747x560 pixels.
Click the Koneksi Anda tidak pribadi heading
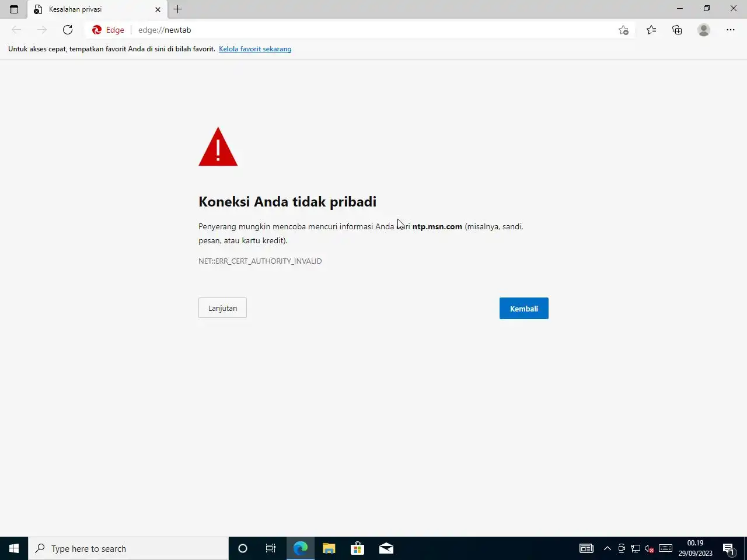pos(287,201)
